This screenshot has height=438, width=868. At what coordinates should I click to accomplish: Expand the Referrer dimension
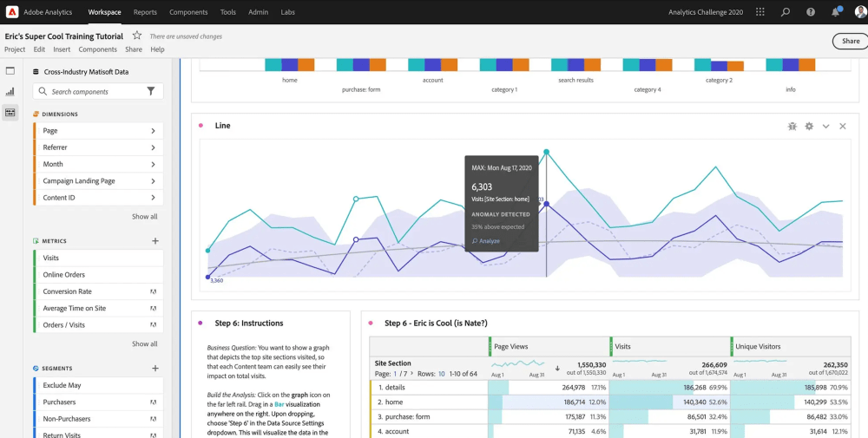coord(153,147)
